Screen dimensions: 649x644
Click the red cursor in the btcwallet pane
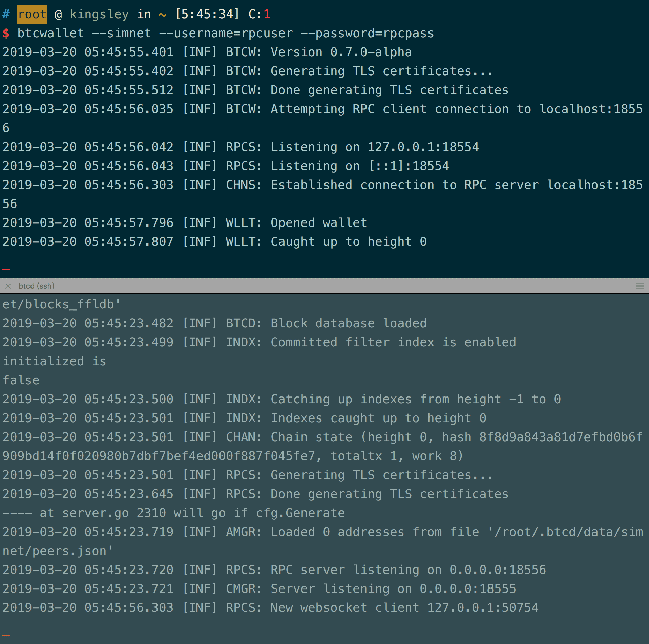(x=6, y=269)
